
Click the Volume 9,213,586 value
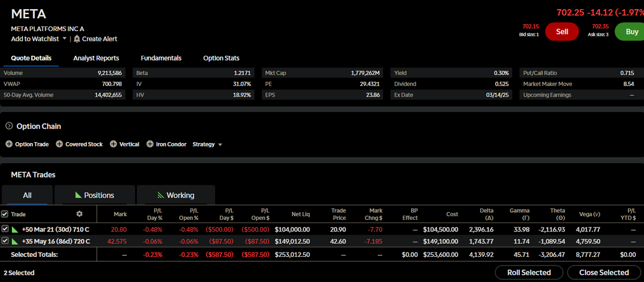tap(109, 72)
